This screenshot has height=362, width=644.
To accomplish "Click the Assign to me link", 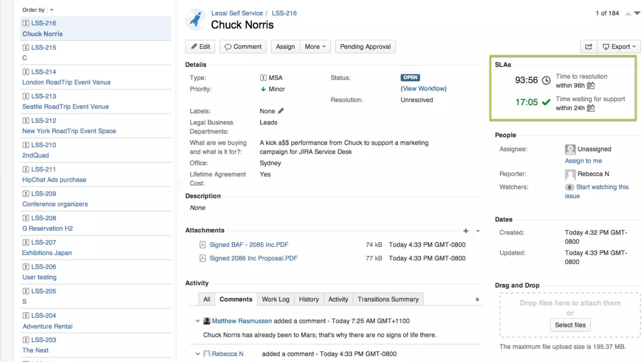I will tap(583, 161).
